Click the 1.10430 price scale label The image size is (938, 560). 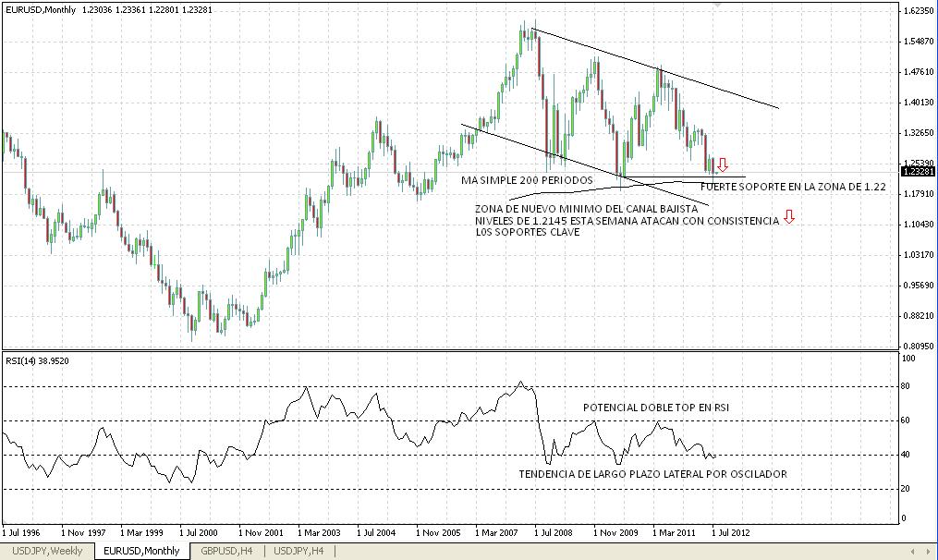coord(920,224)
